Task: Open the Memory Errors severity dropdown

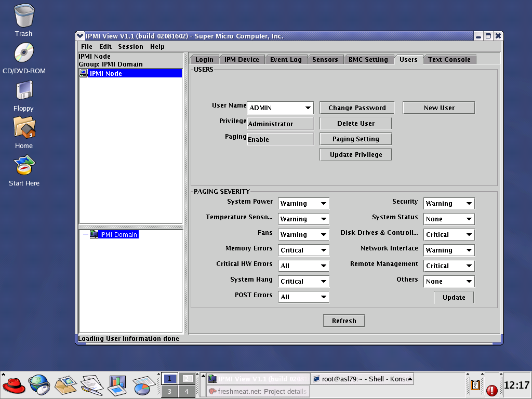Action: click(x=303, y=250)
